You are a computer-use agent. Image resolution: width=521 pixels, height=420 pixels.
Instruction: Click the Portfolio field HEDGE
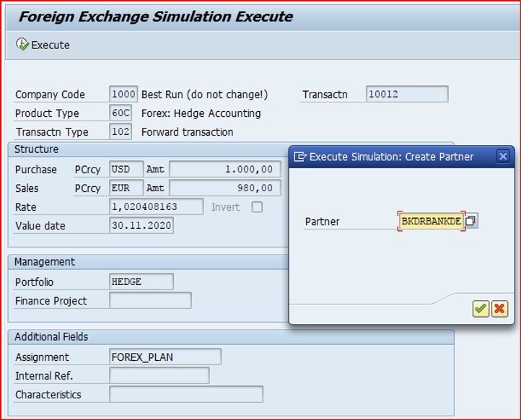point(141,281)
